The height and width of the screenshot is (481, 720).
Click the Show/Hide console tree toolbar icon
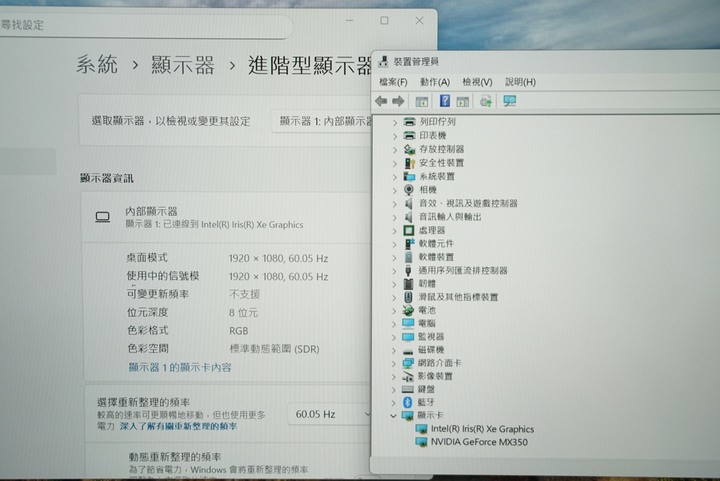421,101
